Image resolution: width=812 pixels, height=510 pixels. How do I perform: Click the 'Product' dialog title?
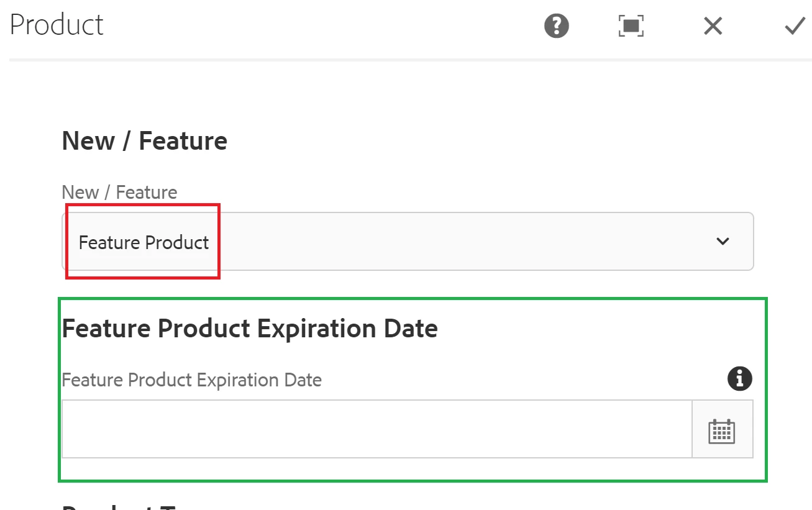(x=57, y=25)
